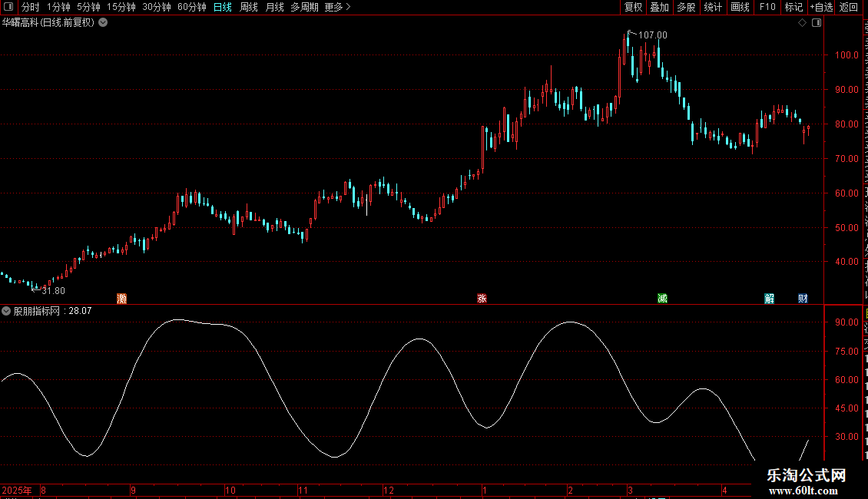Screen dimensions: 868x499
Task: Open the 复权 adjustment menu
Action: point(633,7)
